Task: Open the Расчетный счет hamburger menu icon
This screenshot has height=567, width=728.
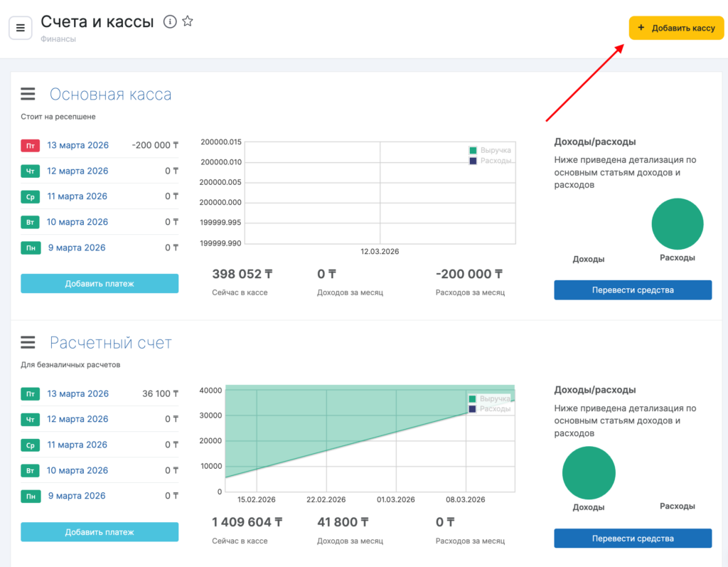Action: (x=28, y=342)
